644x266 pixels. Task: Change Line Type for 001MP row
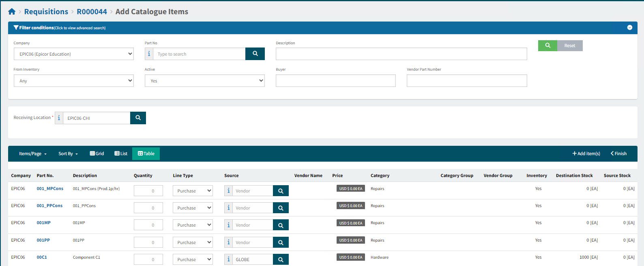point(193,225)
